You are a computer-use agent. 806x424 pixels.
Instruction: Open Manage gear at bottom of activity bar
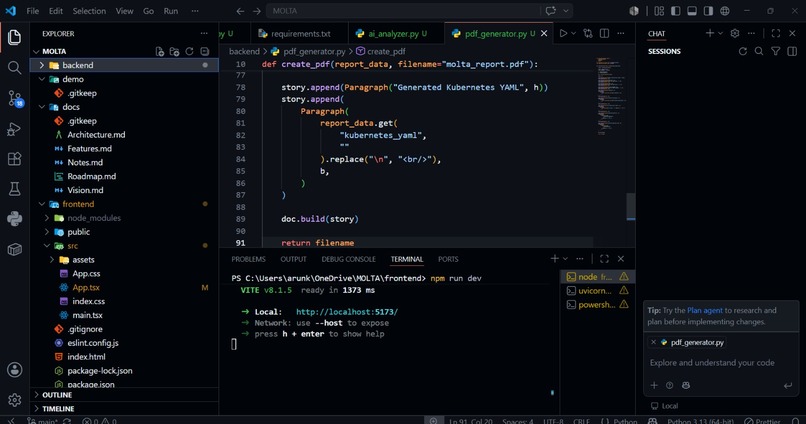tap(14, 399)
